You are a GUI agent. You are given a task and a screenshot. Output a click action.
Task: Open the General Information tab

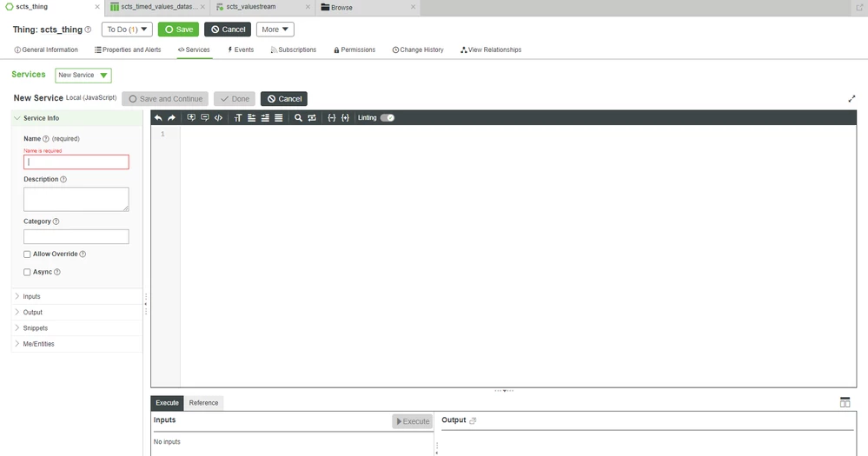(x=46, y=50)
